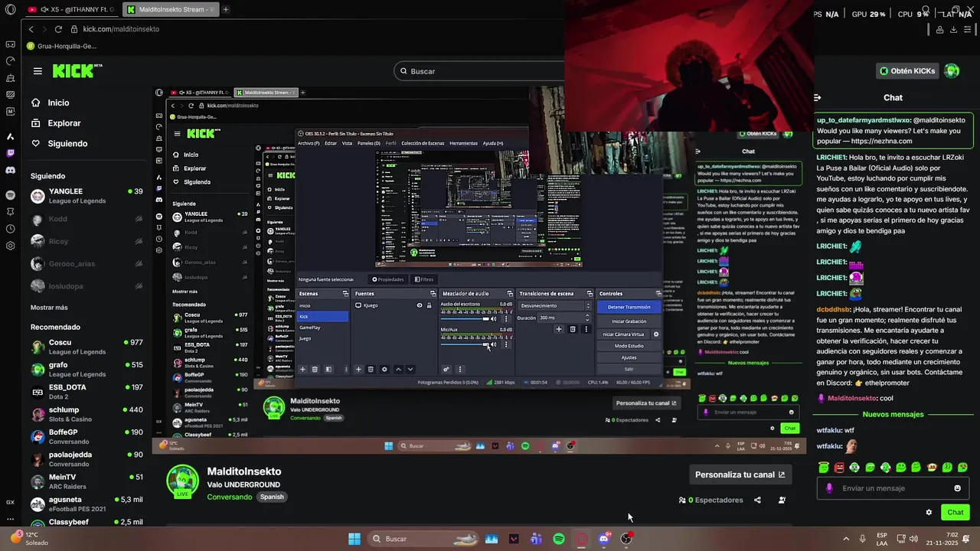The image size is (980, 551).
Task: Open Siguiendo in the Kick sidebar
Action: (67, 144)
